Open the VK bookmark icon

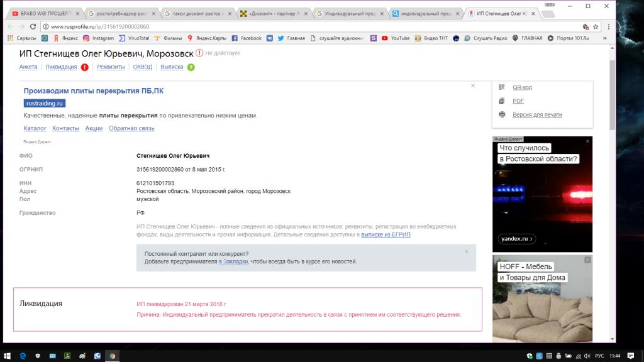pos(269,38)
